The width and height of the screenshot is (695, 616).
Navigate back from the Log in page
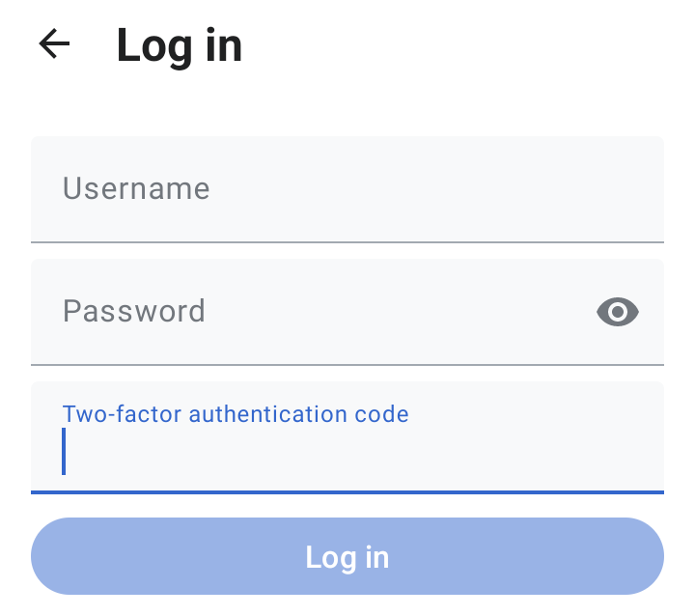54,43
